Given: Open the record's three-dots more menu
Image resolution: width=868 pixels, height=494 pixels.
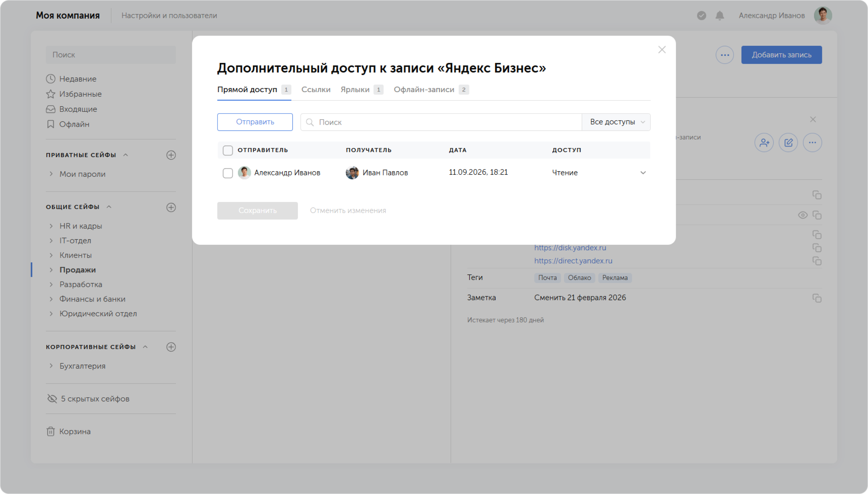Looking at the screenshot, I should 812,142.
